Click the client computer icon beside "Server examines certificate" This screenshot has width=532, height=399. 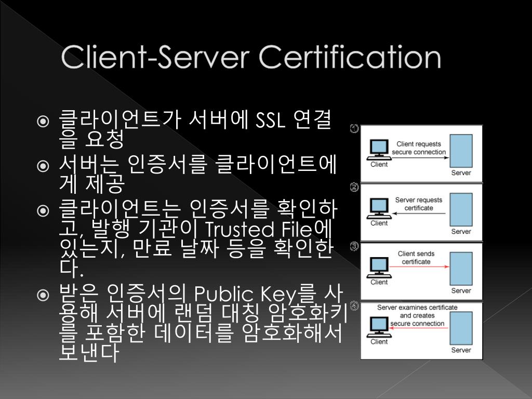click(379, 327)
